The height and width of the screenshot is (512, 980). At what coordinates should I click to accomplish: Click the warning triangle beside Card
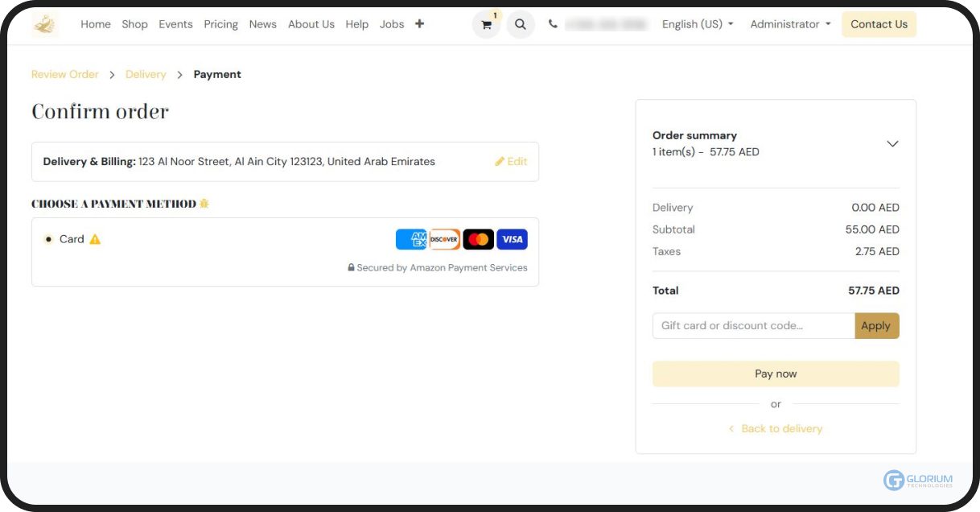[95, 239]
